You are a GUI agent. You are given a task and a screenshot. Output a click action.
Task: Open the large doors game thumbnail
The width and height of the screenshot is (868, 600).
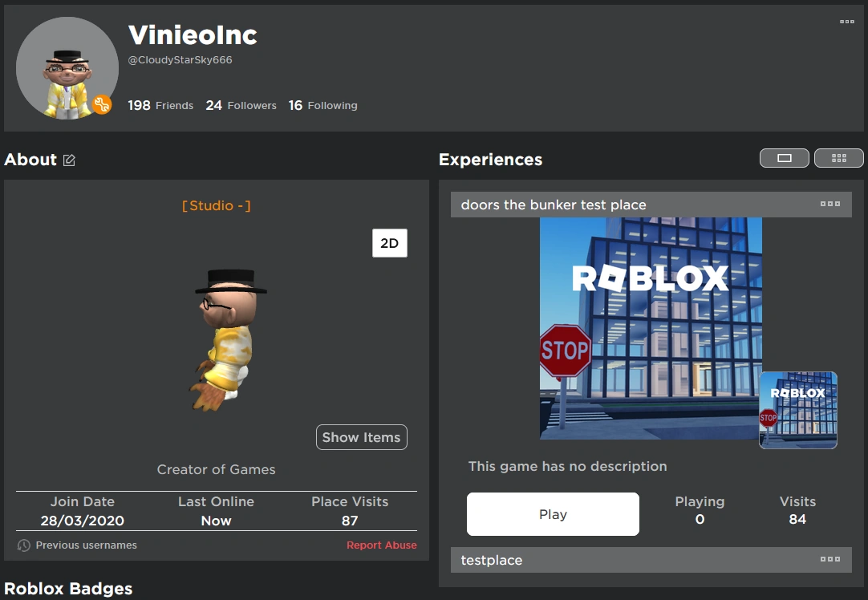click(x=651, y=329)
